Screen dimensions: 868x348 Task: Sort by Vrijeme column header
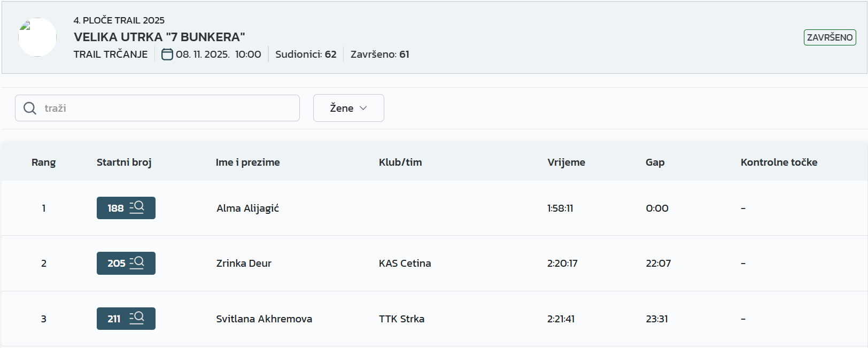(x=566, y=162)
